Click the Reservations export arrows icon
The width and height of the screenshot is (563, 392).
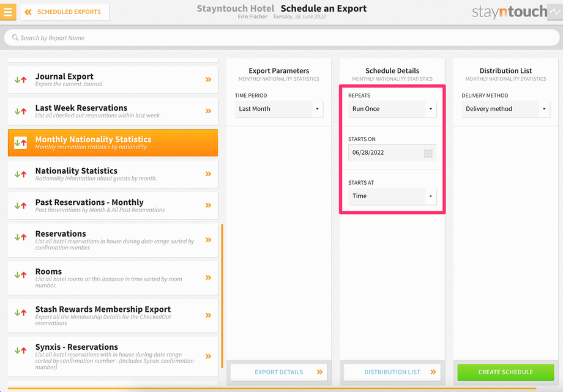pos(20,237)
